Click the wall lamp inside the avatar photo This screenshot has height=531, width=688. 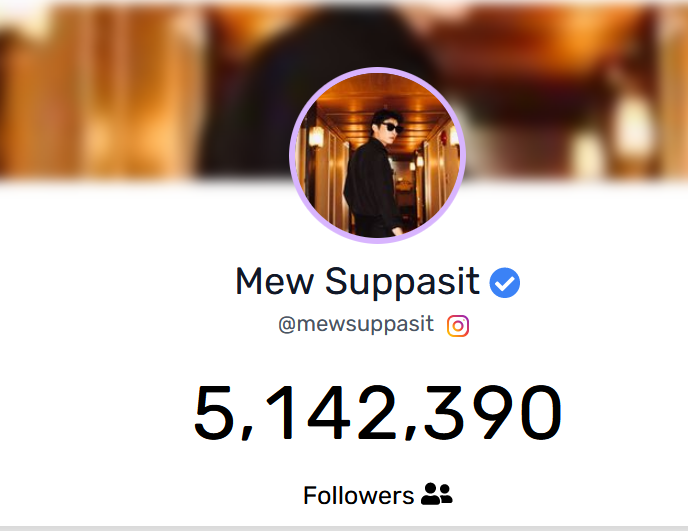coord(316,136)
